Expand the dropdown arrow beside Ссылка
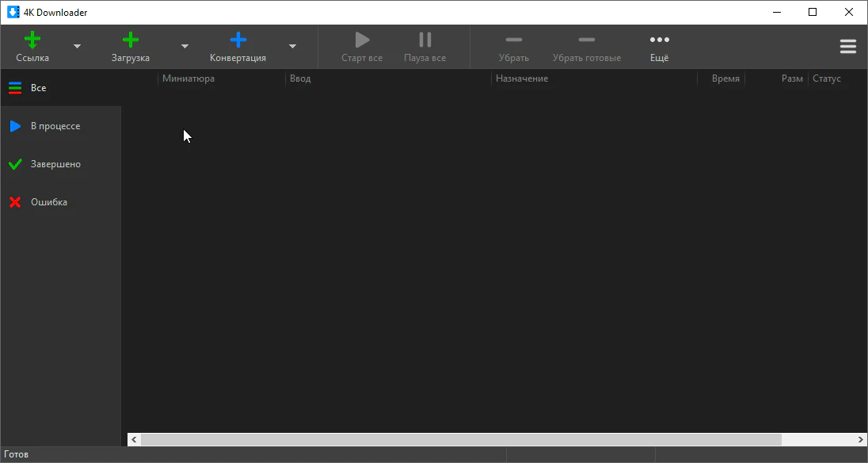Image resolution: width=868 pixels, height=463 pixels. (x=77, y=47)
